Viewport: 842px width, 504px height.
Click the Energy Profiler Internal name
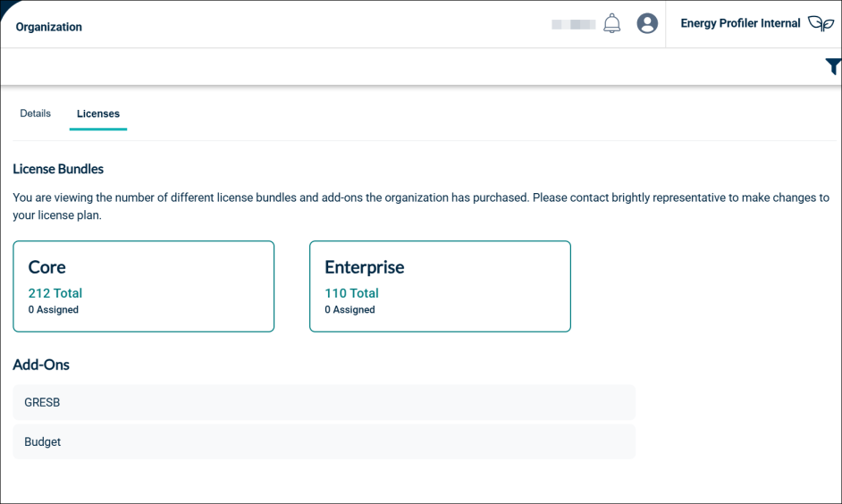pyautogui.click(x=740, y=24)
